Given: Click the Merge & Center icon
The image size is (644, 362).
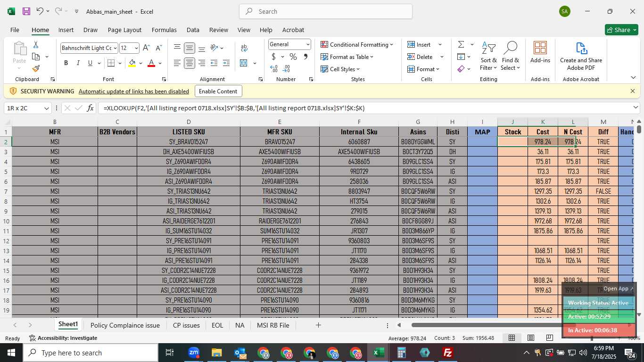Looking at the screenshot, I should 244,63.
